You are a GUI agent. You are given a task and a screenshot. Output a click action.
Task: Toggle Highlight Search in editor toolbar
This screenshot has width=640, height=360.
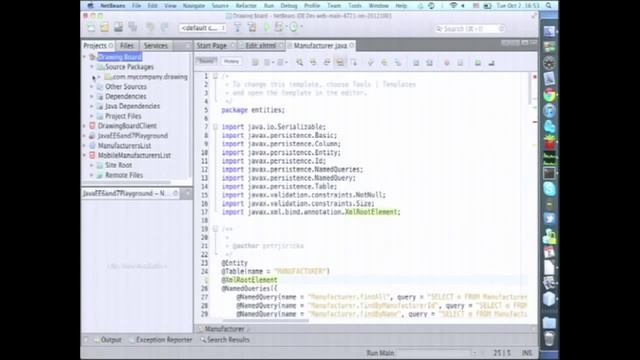coord(340,62)
